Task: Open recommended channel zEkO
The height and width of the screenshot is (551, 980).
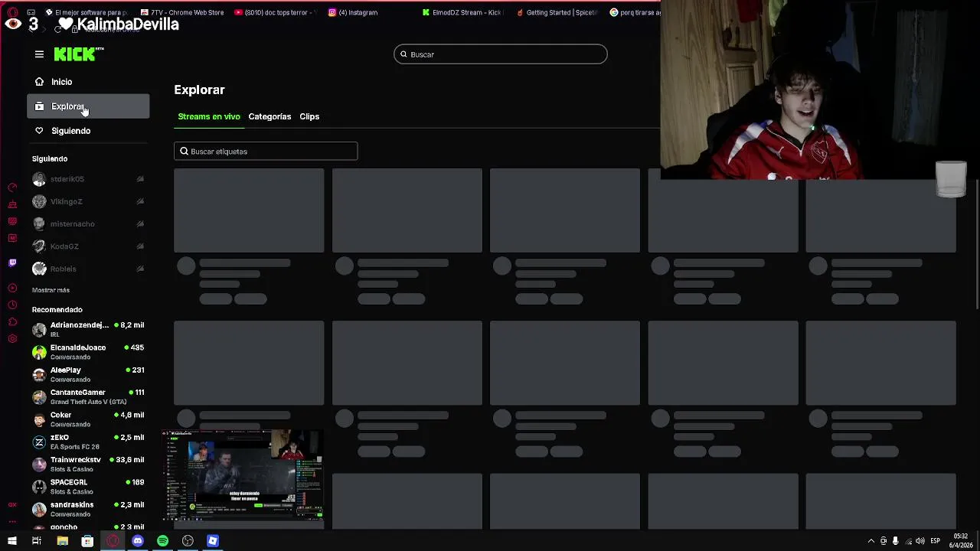Action: click(x=88, y=442)
